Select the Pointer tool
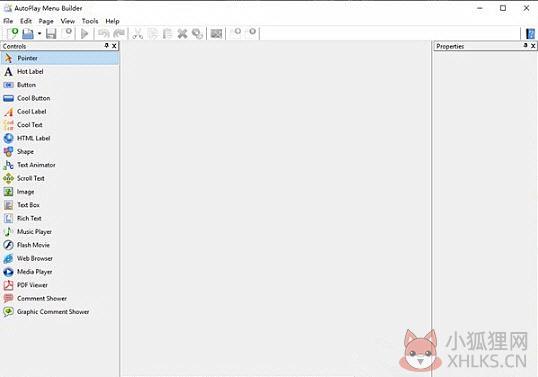This screenshot has height=377, width=538. point(60,58)
